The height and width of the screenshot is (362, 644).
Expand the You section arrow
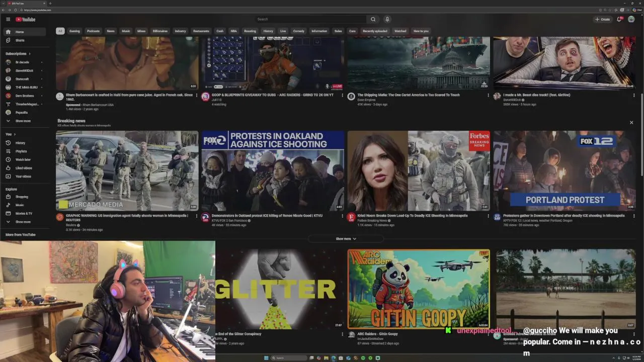[15, 134]
